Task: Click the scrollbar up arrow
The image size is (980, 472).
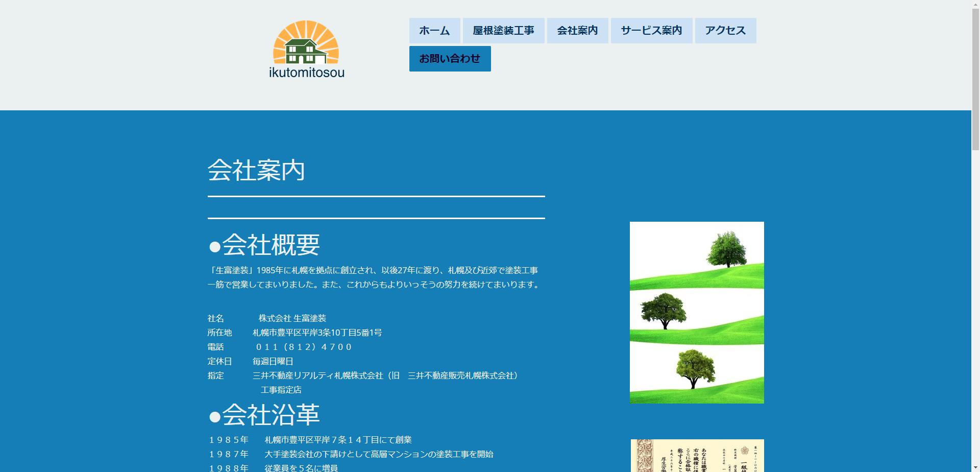Action: (974, 5)
